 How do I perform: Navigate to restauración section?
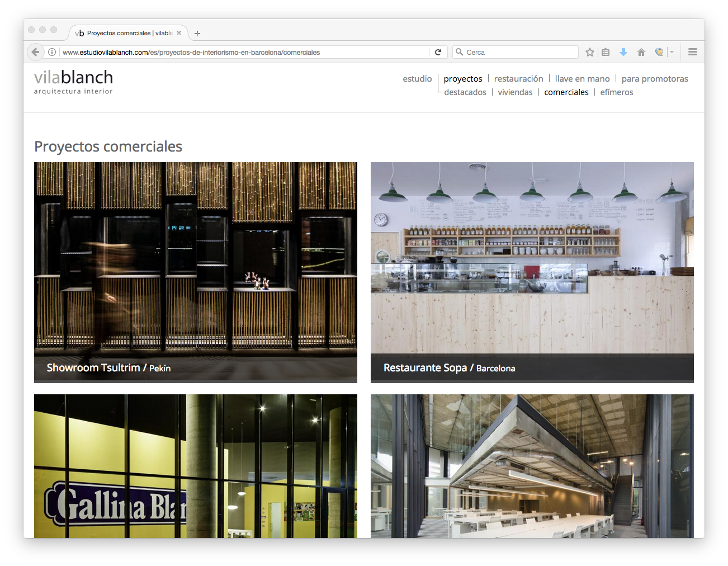pos(518,79)
